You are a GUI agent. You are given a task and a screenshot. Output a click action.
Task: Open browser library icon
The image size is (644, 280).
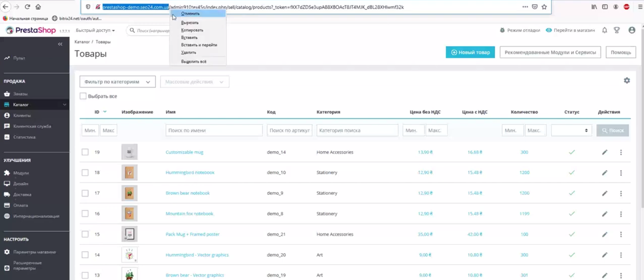594,7
